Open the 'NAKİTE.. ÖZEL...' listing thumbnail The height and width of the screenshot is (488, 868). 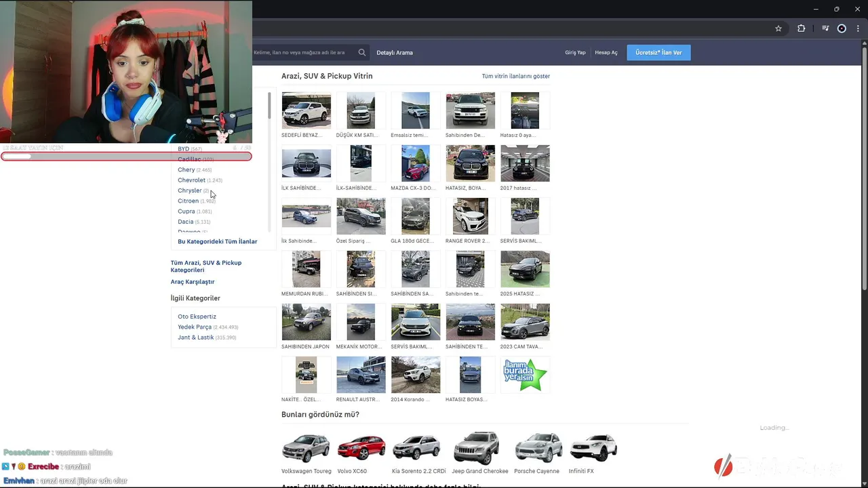[307, 375]
